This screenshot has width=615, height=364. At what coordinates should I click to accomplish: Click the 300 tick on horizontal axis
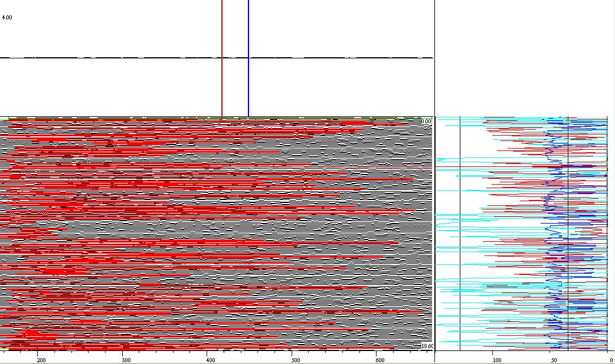coord(126,360)
